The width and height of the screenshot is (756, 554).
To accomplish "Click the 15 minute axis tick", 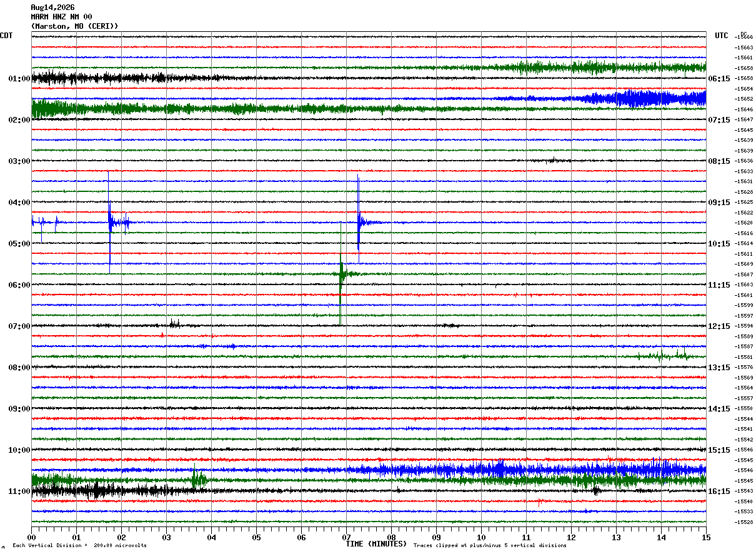I will [x=706, y=537].
